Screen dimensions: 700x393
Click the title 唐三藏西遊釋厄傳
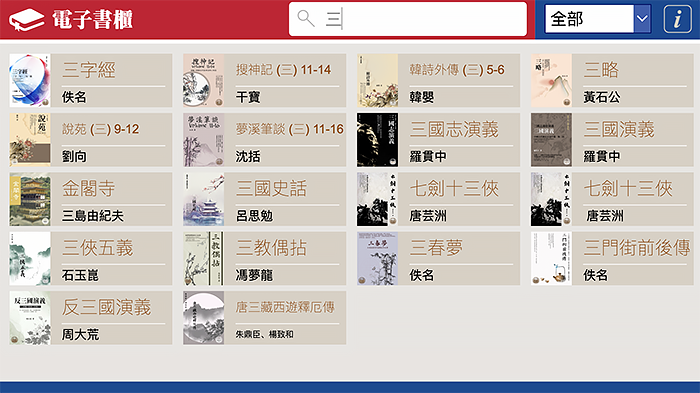click(285, 307)
